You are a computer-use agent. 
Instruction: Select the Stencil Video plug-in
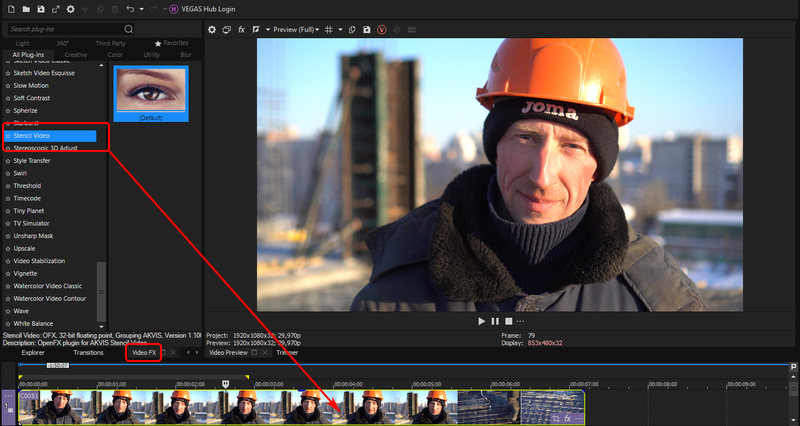point(50,136)
